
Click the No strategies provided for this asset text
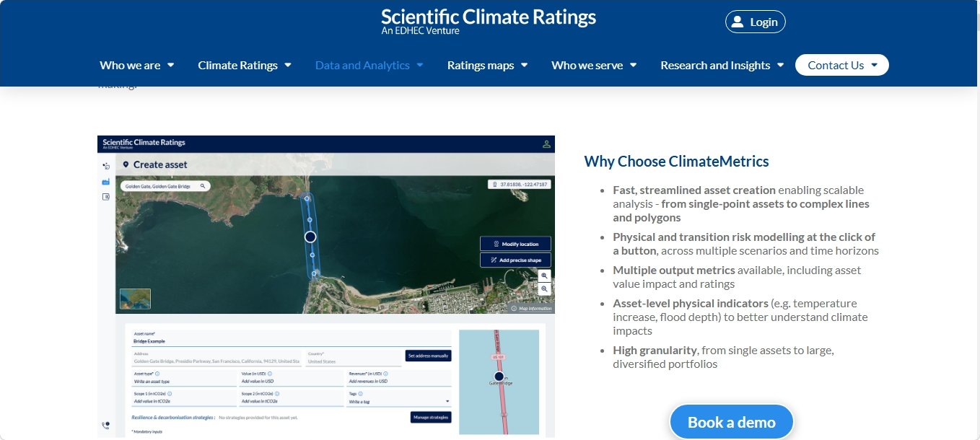258,418
